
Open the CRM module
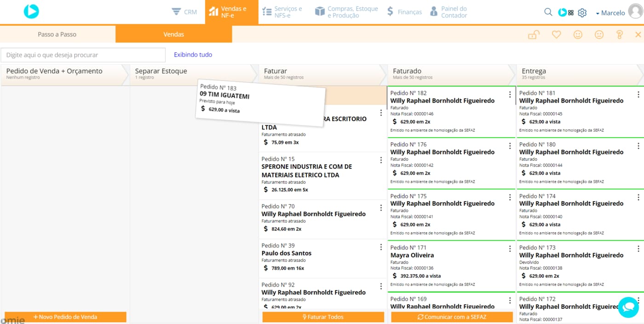click(184, 12)
